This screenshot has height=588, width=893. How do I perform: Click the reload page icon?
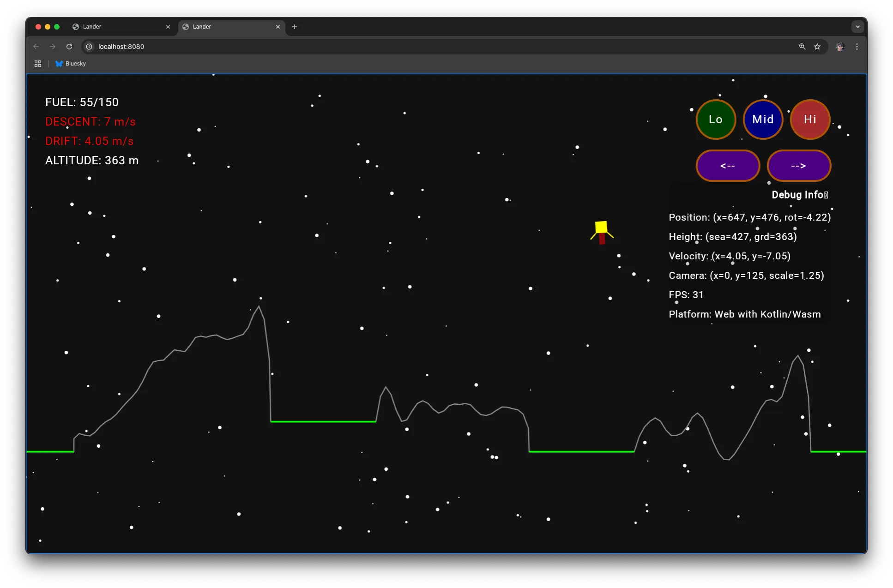point(69,47)
